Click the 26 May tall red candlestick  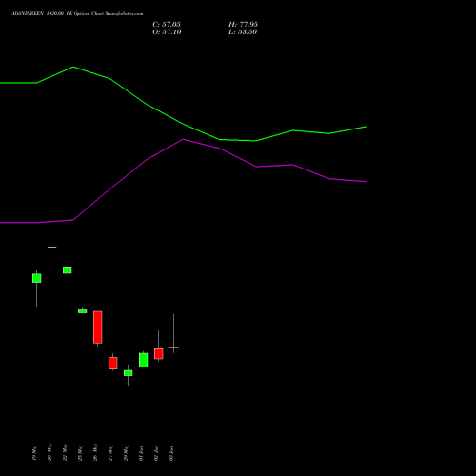98,327
